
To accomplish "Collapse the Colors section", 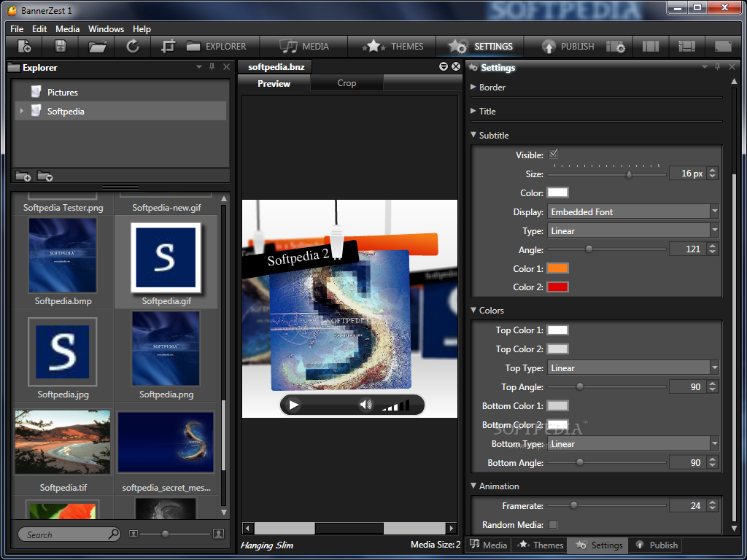I will click(473, 309).
